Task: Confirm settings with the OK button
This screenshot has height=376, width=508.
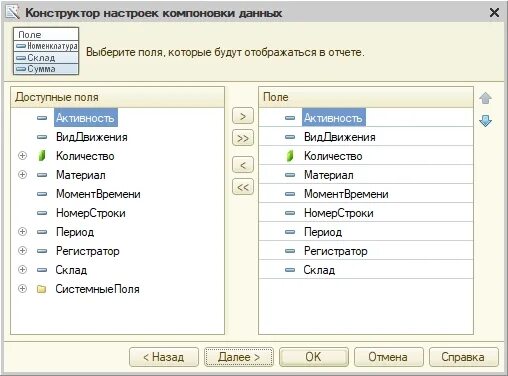Action: pyautogui.click(x=314, y=357)
